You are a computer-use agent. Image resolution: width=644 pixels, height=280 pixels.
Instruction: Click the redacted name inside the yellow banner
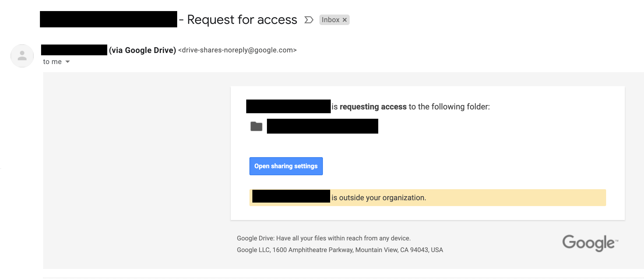coord(291,196)
